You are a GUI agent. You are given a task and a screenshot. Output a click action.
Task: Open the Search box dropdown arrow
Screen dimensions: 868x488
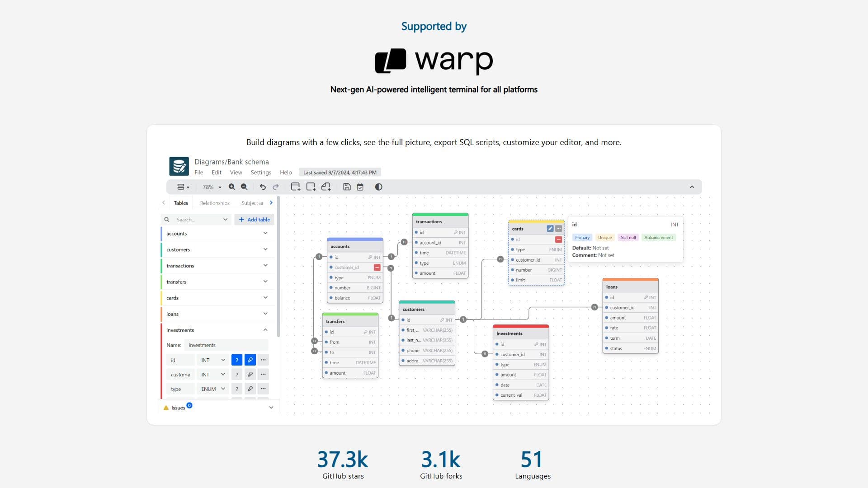[225, 220]
